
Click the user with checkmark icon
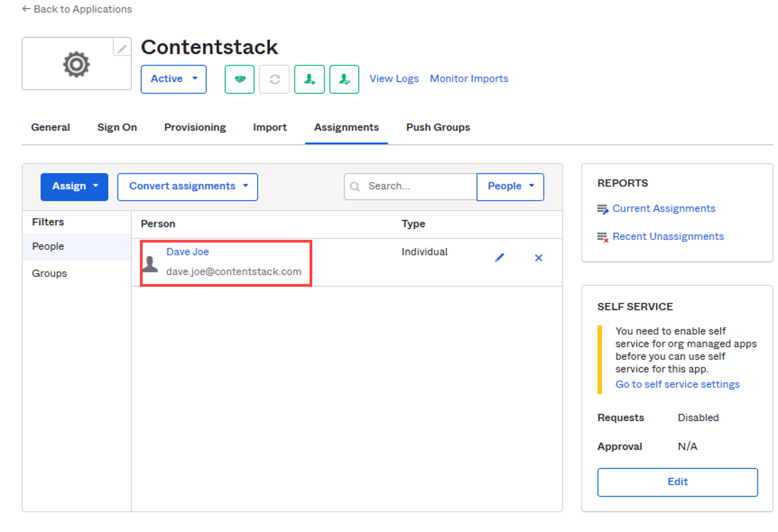tap(344, 79)
